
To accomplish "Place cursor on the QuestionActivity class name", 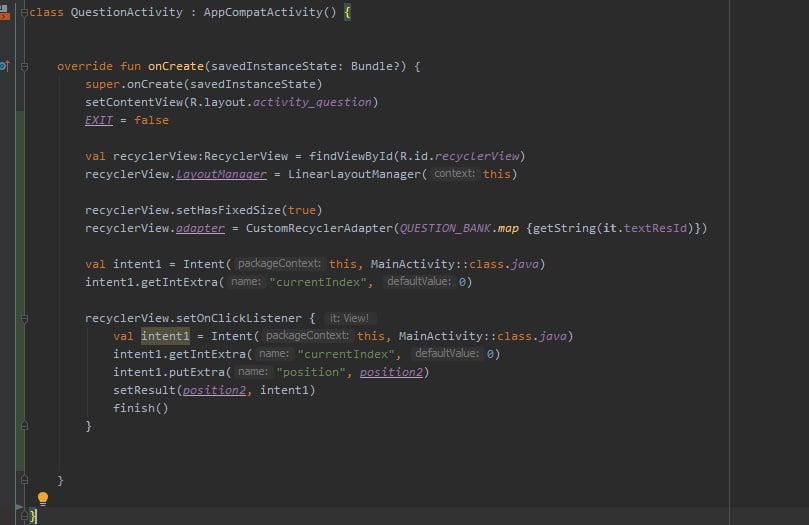I will [x=126, y=12].
